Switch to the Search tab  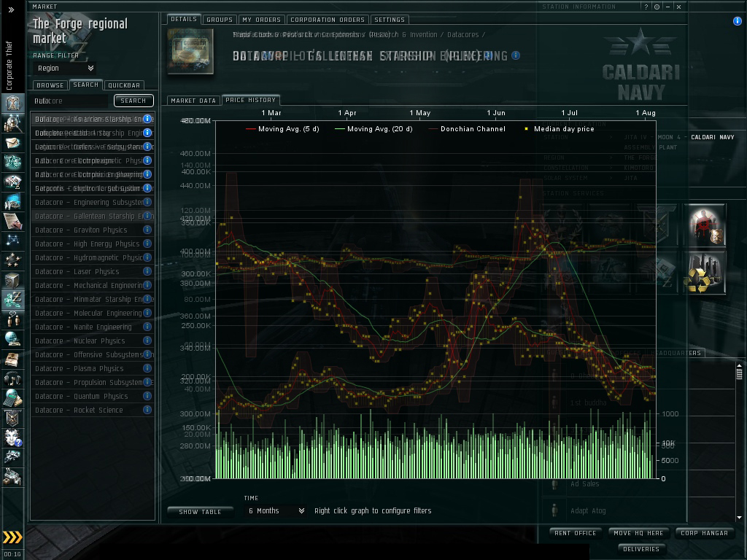(86, 85)
